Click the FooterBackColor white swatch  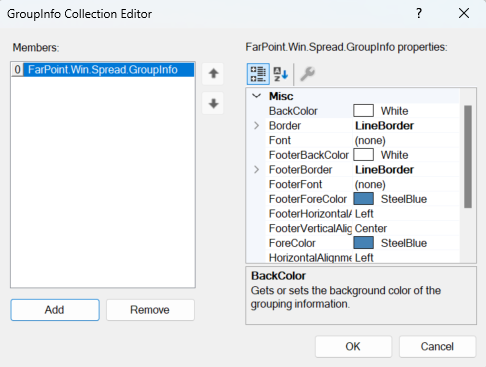coord(363,155)
